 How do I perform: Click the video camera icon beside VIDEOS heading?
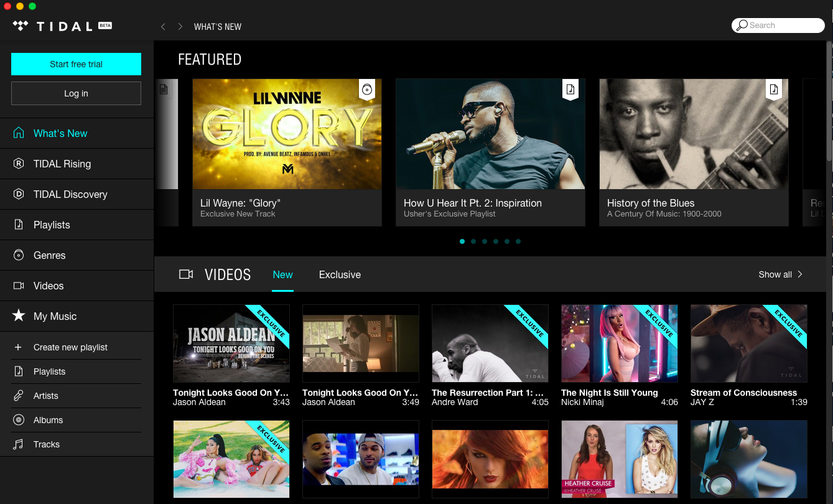click(185, 274)
